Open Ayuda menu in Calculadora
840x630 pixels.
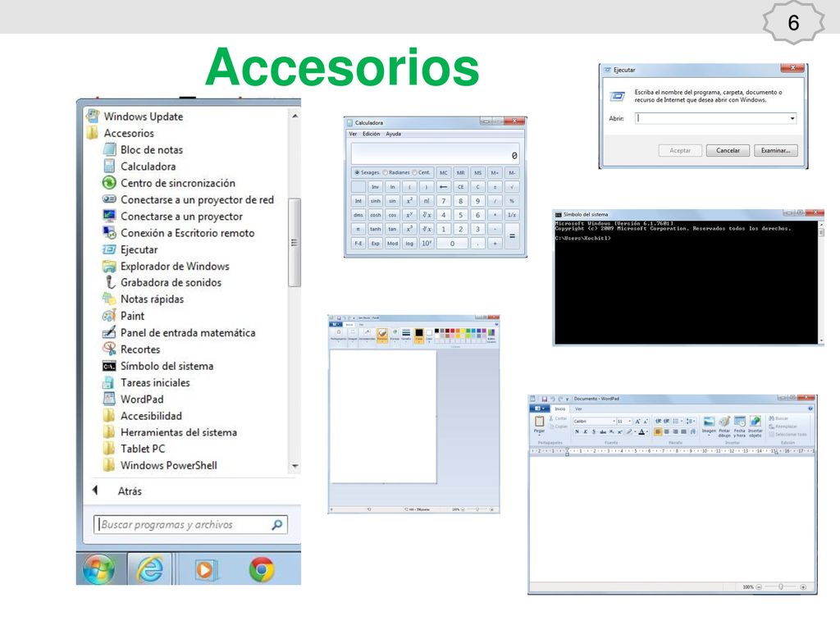tap(393, 134)
